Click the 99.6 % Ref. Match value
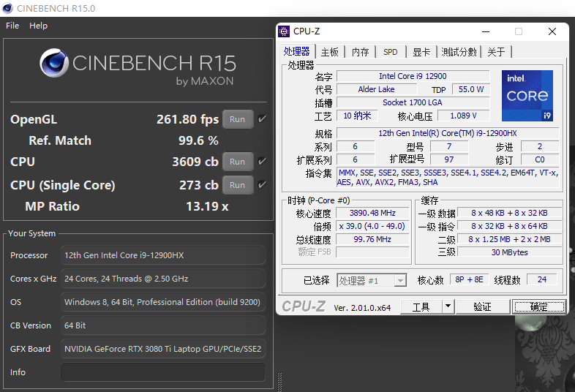The width and height of the screenshot is (575, 392). [x=198, y=140]
